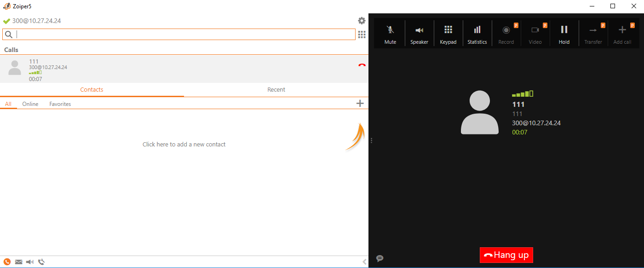This screenshot has height=268, width=644.
Task: Click the plus to add a contact
Action: [x=360, y=104]
